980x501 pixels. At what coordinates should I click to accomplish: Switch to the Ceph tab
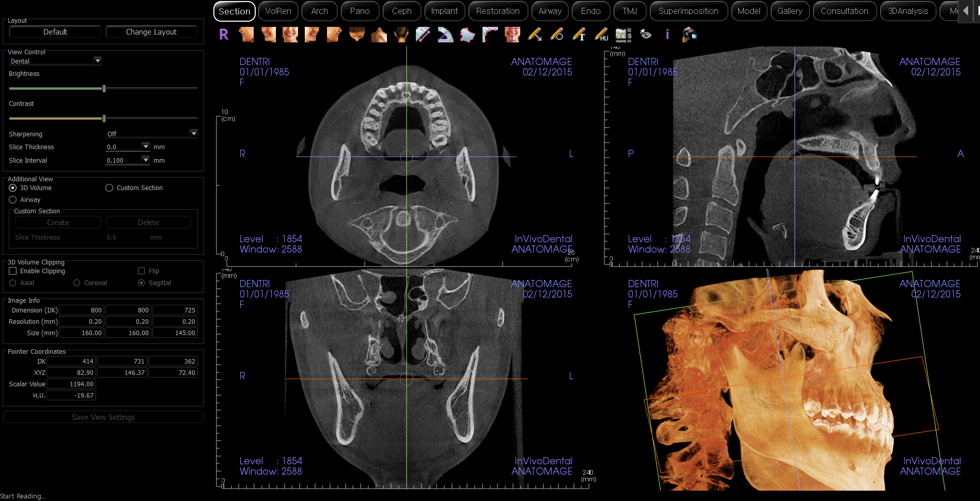point(401,11)
